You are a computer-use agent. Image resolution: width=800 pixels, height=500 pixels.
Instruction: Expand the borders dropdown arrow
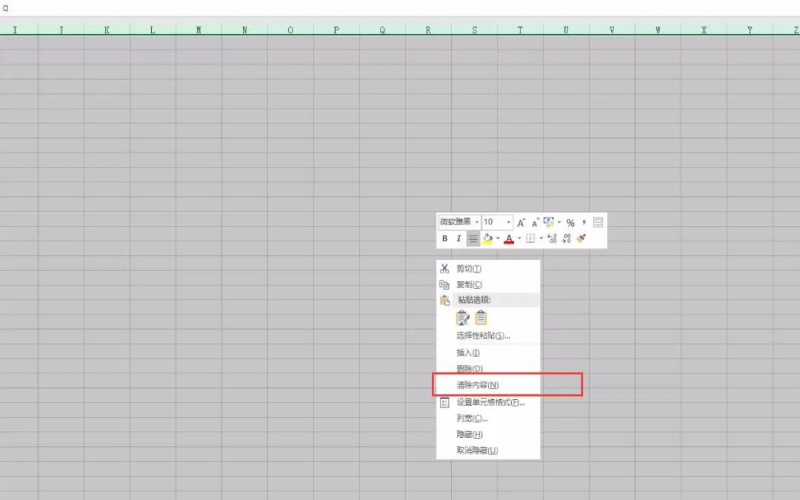pyautogui.click(x=541, y=239)
